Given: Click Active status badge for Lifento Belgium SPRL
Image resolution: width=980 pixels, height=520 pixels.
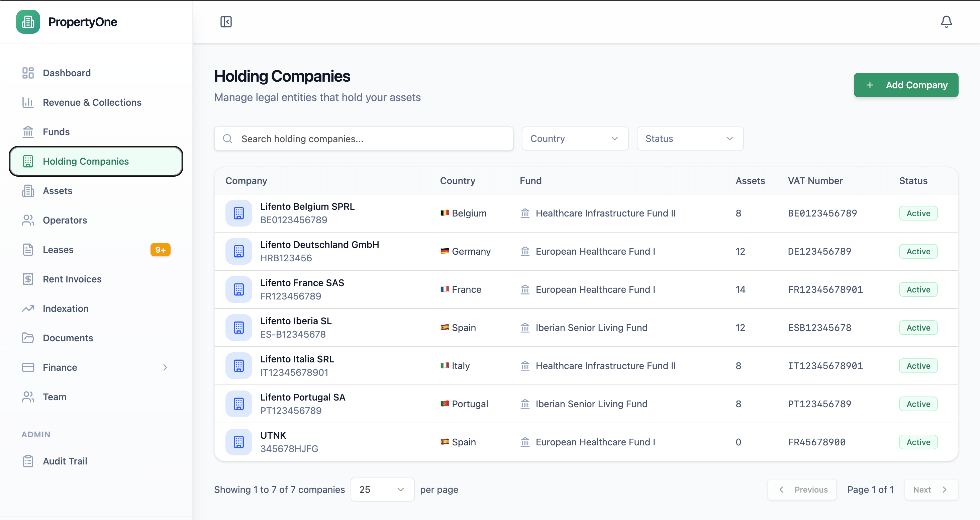Looking at the screenshot, I should coord(918,213).
